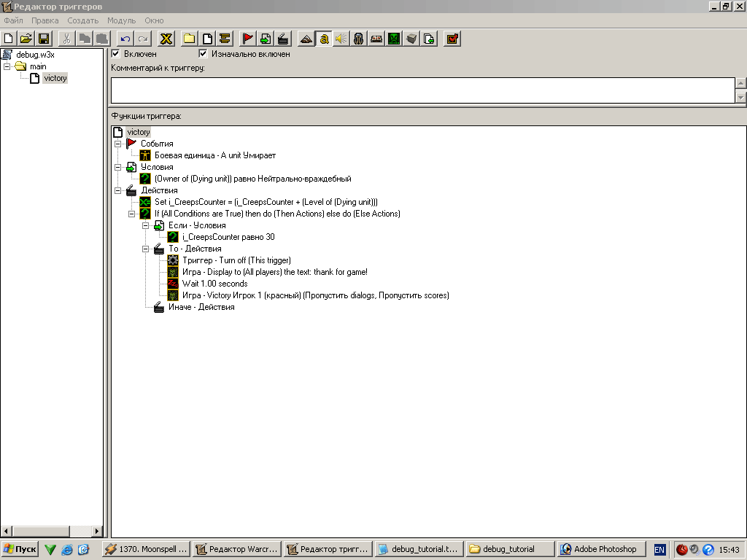The height and width of the screenshot is (560, 747).
Task: Open the Campaign editor toolbar icon
Action: coord(376,39)
